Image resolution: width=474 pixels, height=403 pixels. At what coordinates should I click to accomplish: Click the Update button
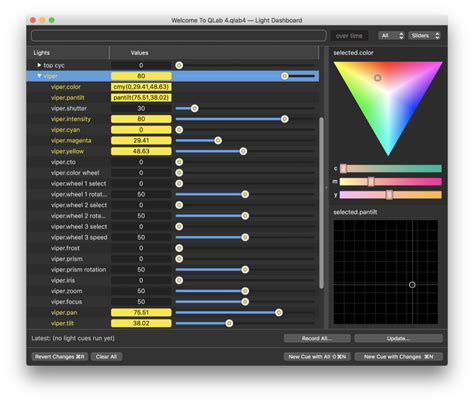pyautogui.click(x=399, y=338)
